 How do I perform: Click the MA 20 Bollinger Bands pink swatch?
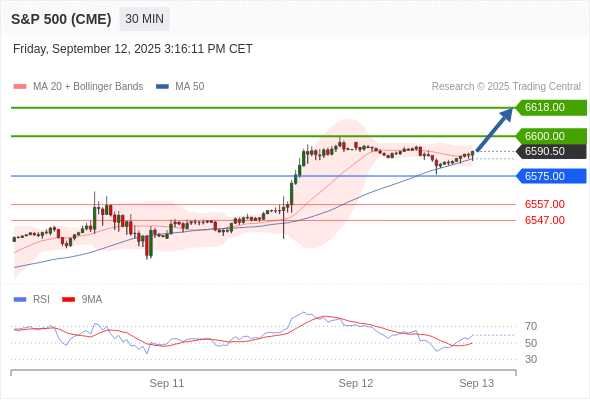pyautogui.click(x=20, y=87)
